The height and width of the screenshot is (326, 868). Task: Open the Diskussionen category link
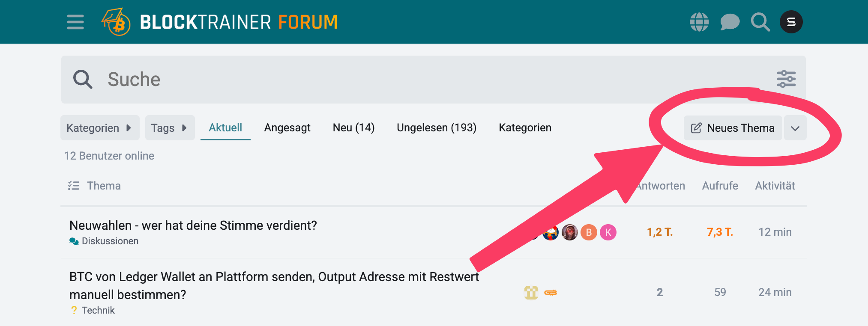(110, 241)
